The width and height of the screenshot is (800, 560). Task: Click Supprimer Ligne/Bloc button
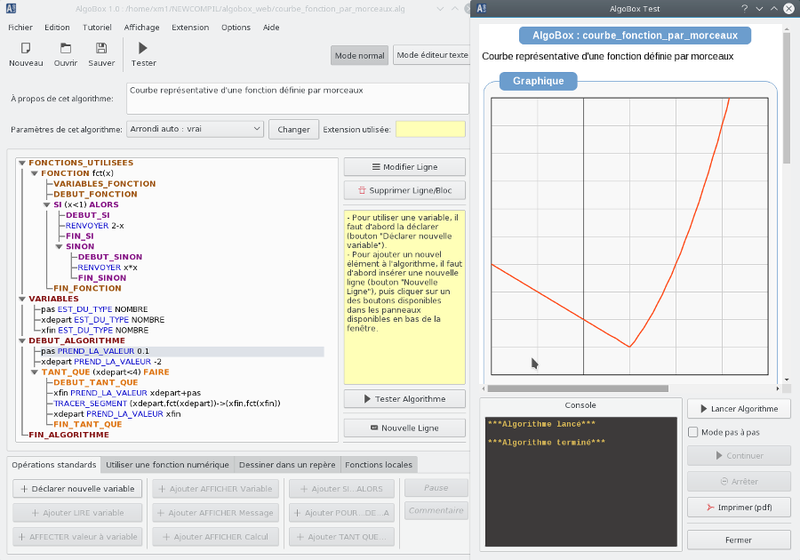404,190
